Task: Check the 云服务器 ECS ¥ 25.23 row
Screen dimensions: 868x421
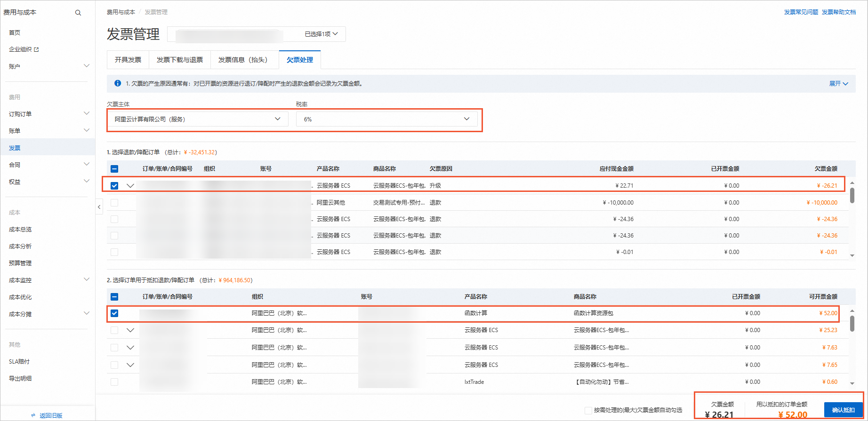Action: [114, 330]
